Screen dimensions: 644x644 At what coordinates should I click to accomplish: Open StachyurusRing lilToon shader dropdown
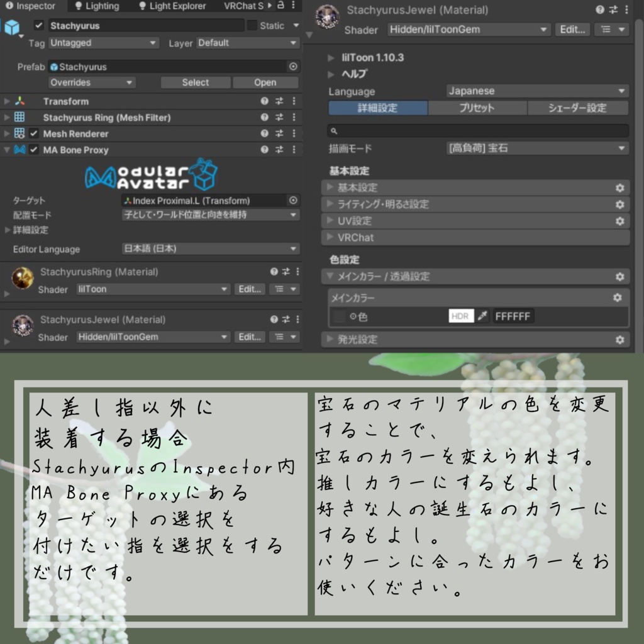[x=153, y=289]
